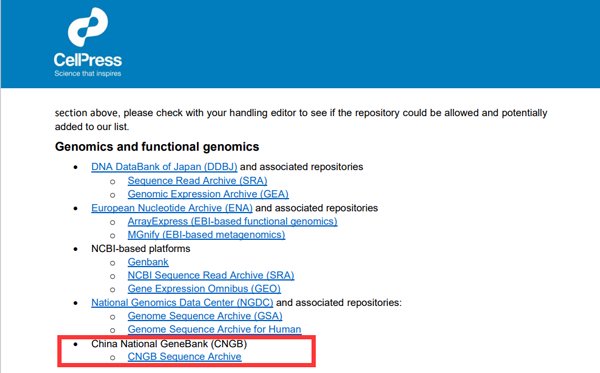Open the Sequence Read Archive (SRA) link under DDBJ

tap(197, 181)
